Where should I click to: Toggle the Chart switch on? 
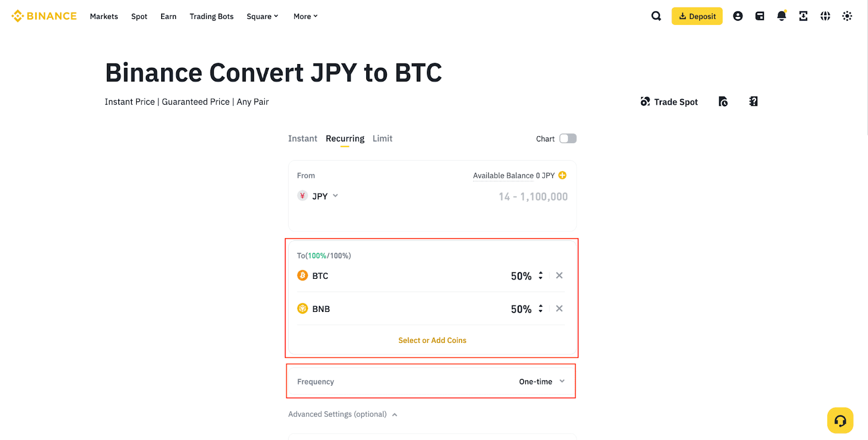pyautogui.click(x=567, y=138)
